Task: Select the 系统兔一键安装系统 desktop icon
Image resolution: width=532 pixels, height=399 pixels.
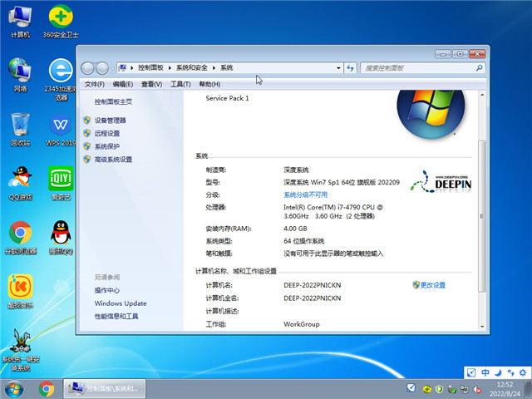Action: point(20,350)
